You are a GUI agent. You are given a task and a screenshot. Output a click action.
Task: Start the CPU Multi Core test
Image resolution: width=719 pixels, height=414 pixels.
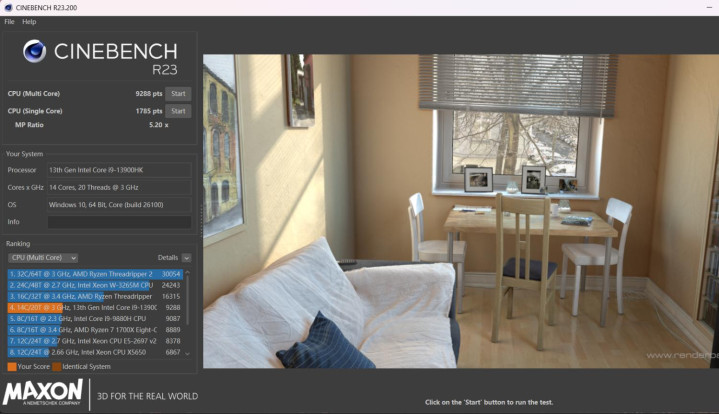tap(178, 94)
